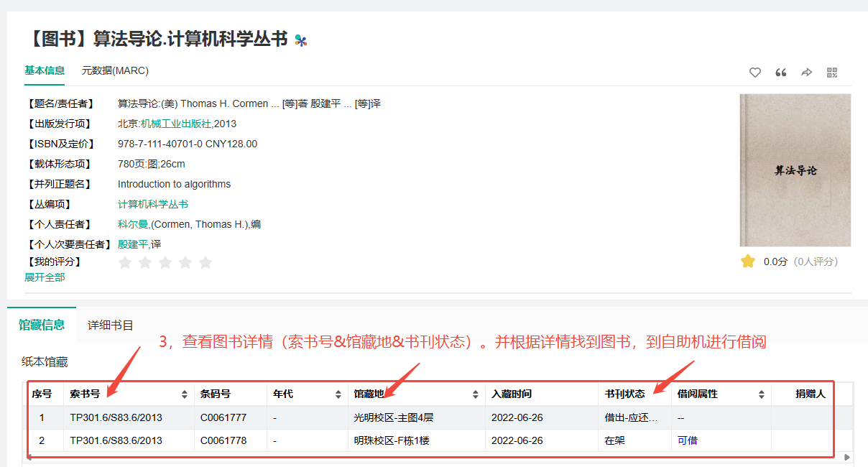
Task: Sort by 馆藏地 using its sort arrows
Action: pyautogui.click(x=475, y=394)
